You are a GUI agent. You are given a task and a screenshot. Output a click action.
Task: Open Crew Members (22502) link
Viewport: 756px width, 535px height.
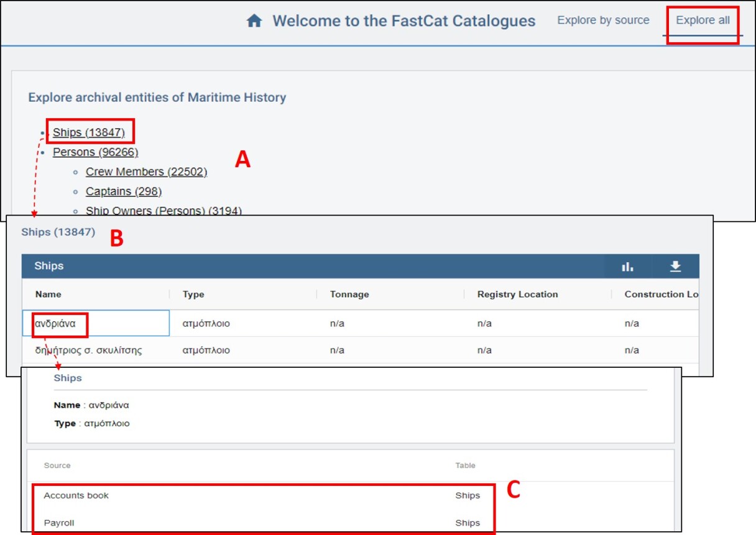coord(146,172)
